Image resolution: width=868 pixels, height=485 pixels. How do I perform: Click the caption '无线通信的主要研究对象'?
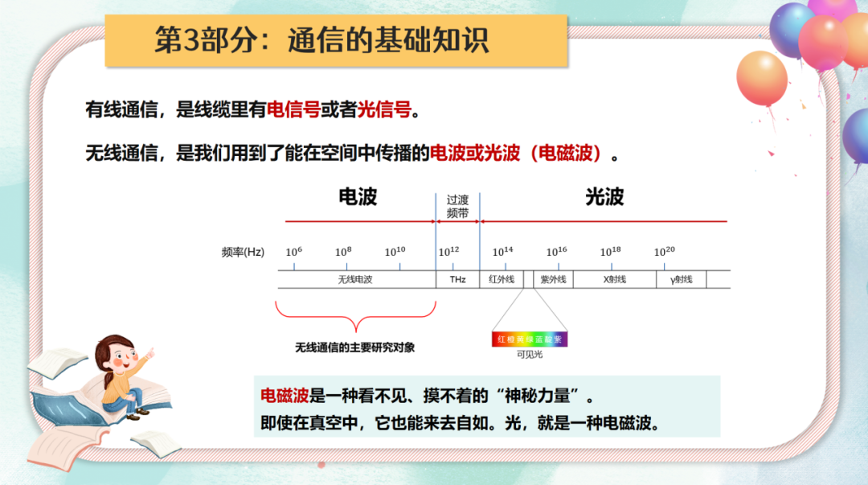355,347
